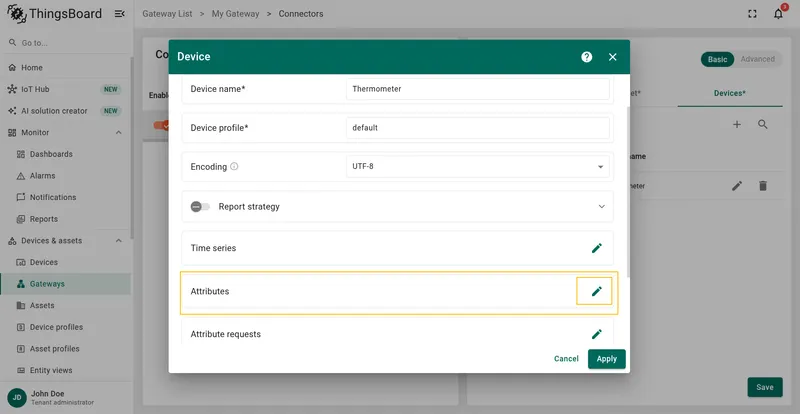Open the Encoding UTF-8 dropdown
Screen dimensions: 800x414
click(x=478, y=166)
